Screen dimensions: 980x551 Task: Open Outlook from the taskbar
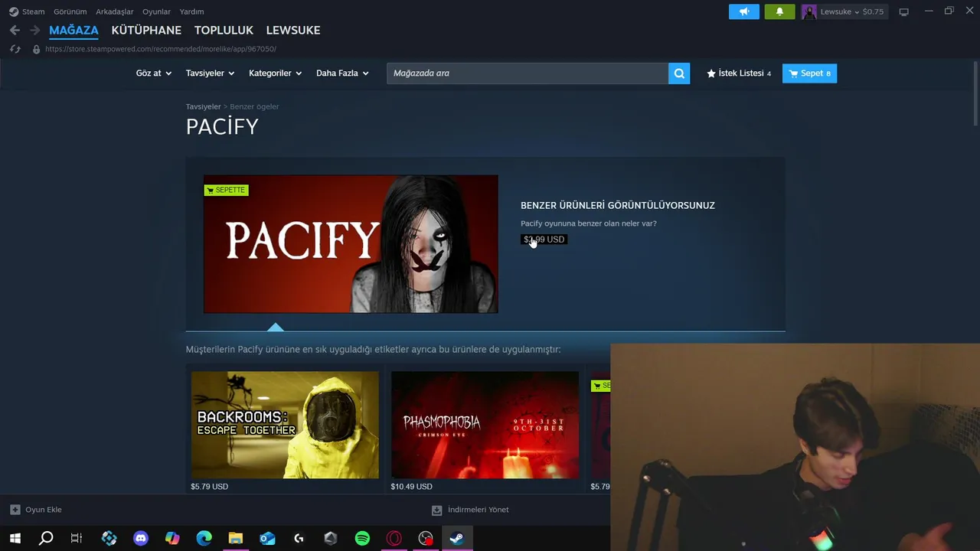(x=267, y=539)
